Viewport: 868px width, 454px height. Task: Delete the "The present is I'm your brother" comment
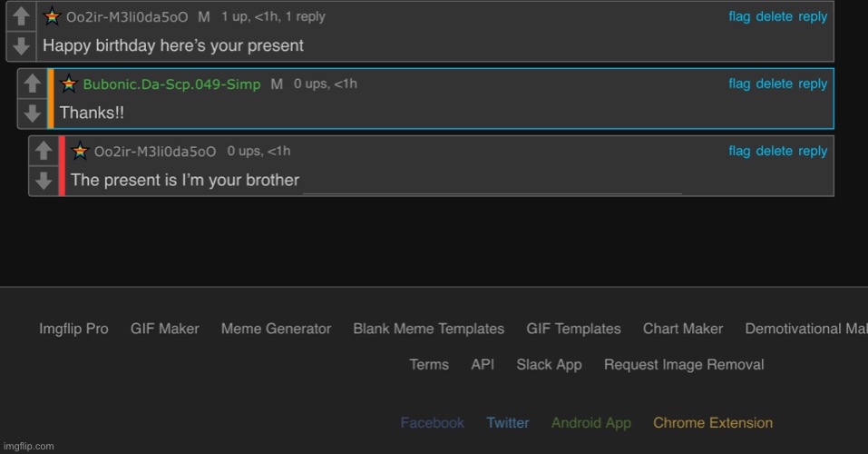(774, 151)
